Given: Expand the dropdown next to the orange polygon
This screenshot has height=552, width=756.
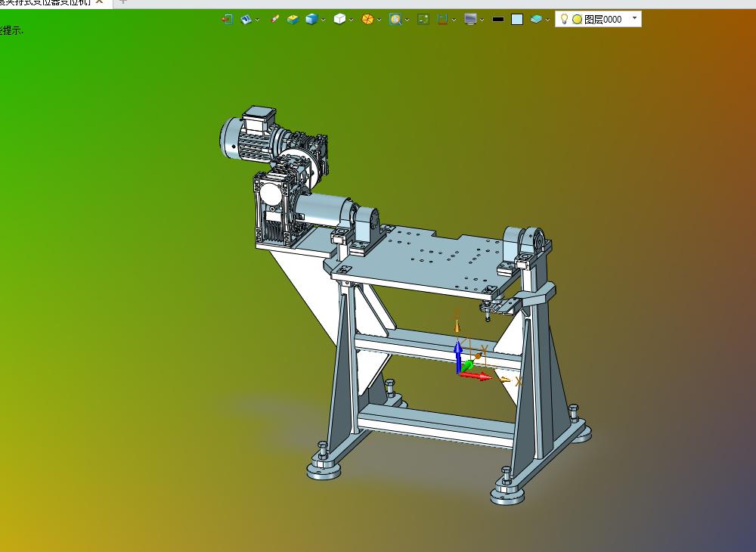Looking at the screenshot, I should pos(379,20).
